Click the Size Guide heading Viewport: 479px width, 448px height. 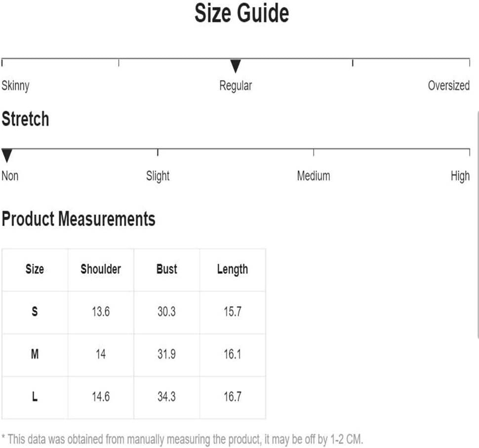(x=241, y=13)
